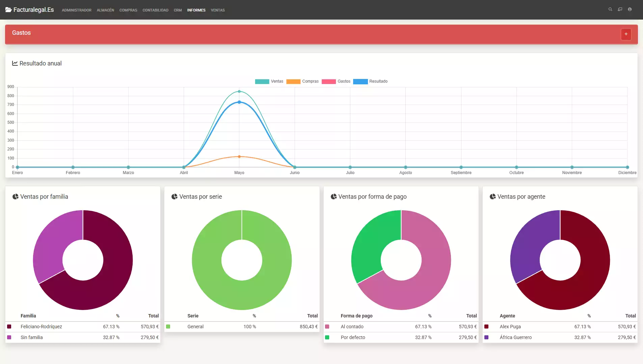
Task: Click the Mayo Ventas data point peak
Action: coord(239,91)
